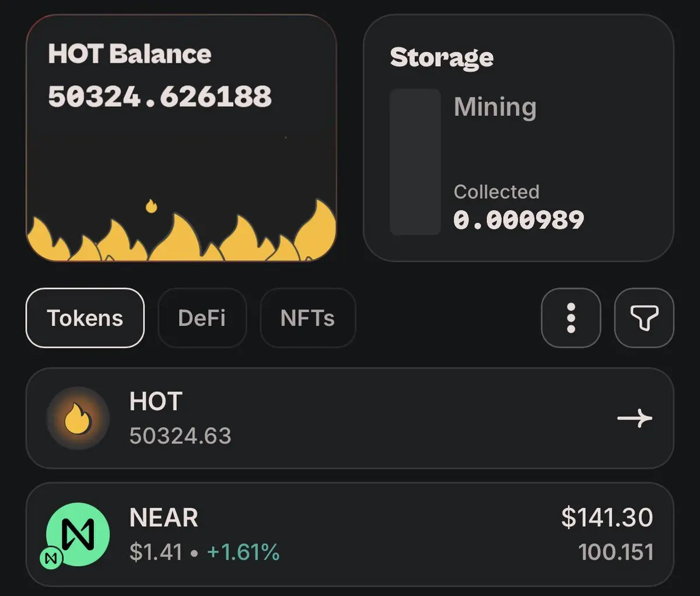Switch to the DeFi tab
The width and height of the screenshot is (700, 596).
pos(202,318)
